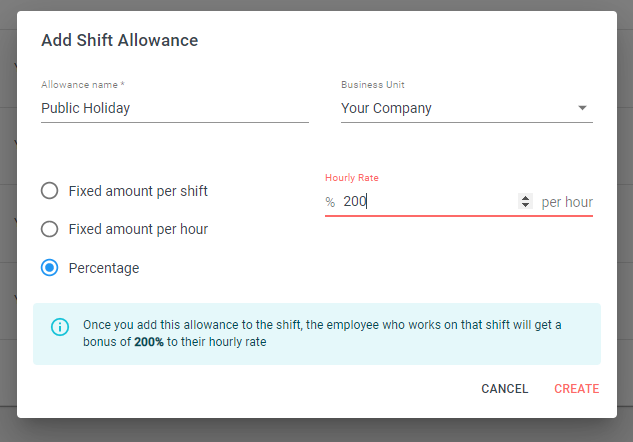Click CANCEL to dismiss the dialog
Viewport: 633px width, 442px height.
point(505,389)
